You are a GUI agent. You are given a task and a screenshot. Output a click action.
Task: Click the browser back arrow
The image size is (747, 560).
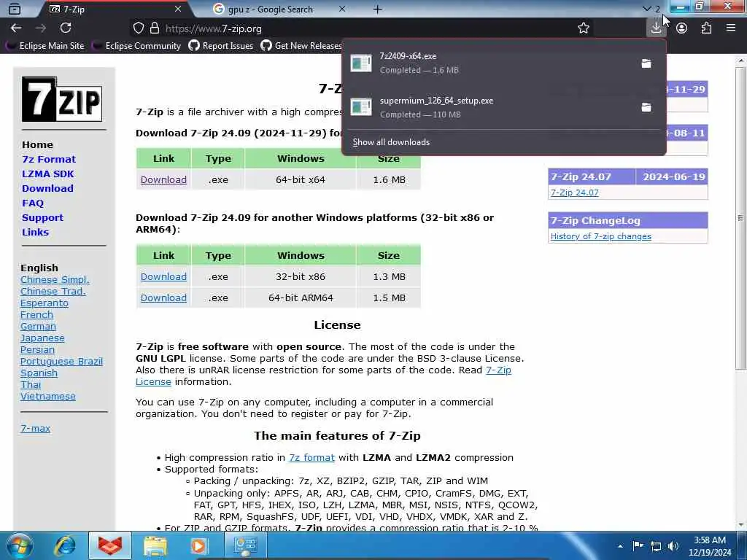coord(16,28)
